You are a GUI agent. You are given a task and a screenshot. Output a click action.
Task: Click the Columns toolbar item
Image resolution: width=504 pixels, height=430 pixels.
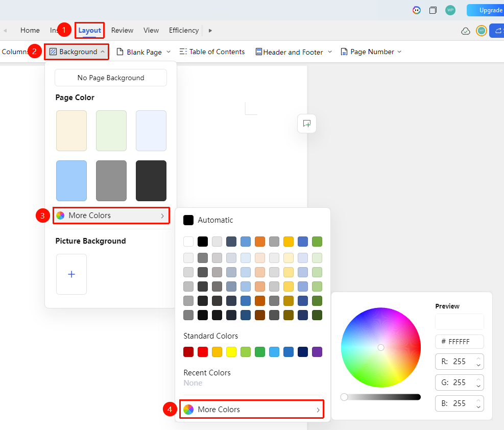pyautogui.click(x=14, y=52)
